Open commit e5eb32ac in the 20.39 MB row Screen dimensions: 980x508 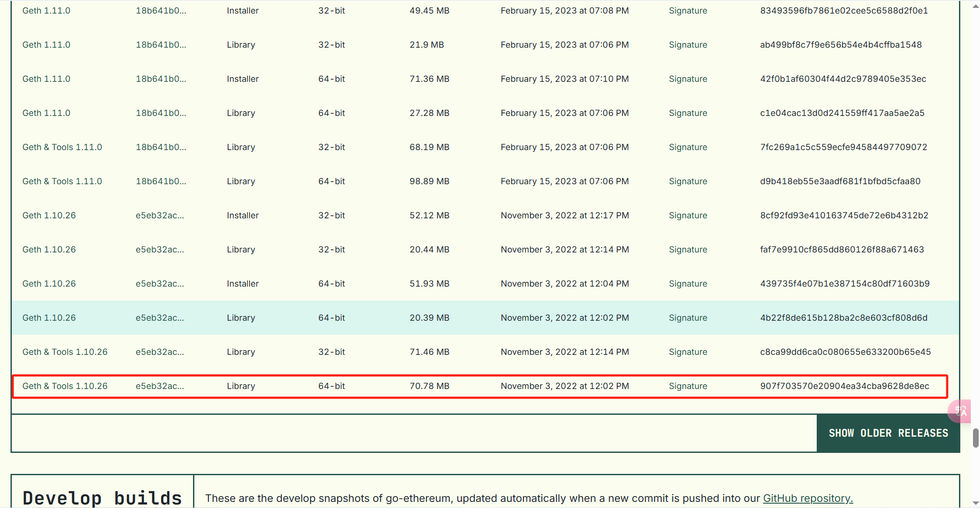point(160,318)
